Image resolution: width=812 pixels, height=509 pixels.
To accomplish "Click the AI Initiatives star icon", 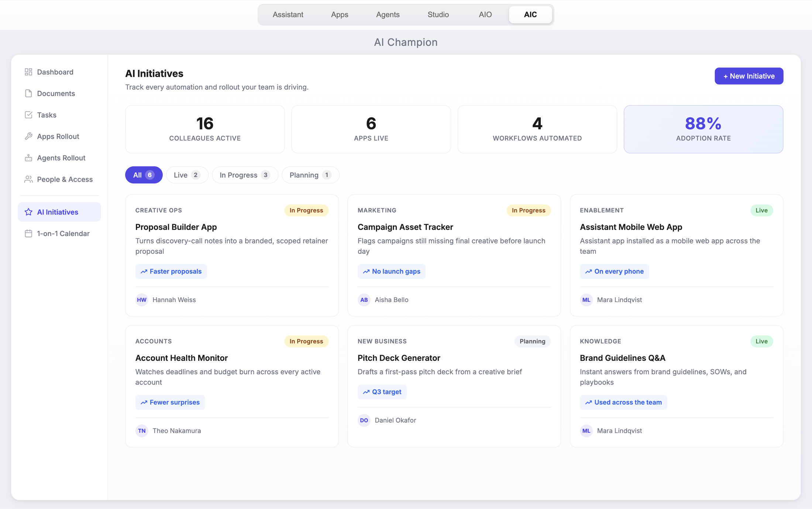I will tap(28, 212).
